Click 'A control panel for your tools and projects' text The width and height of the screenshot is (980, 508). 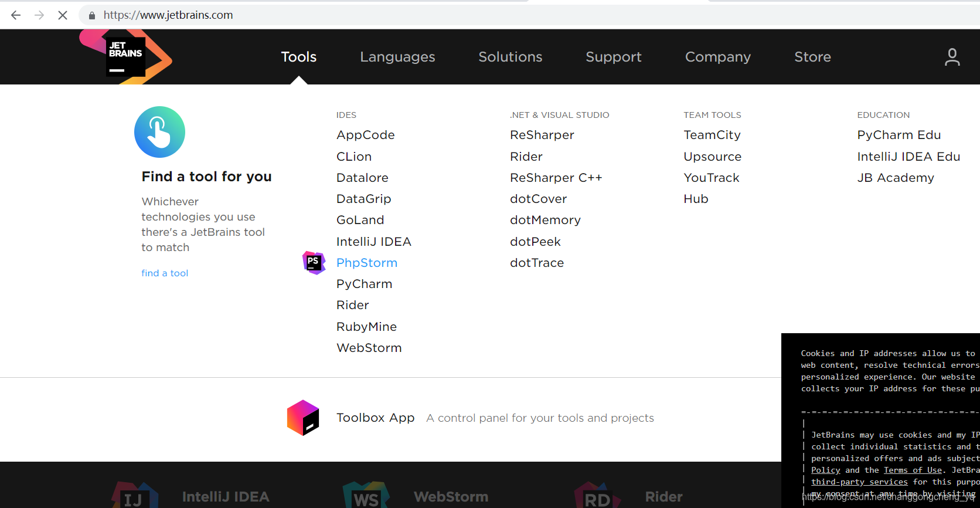tap(540, 418)
